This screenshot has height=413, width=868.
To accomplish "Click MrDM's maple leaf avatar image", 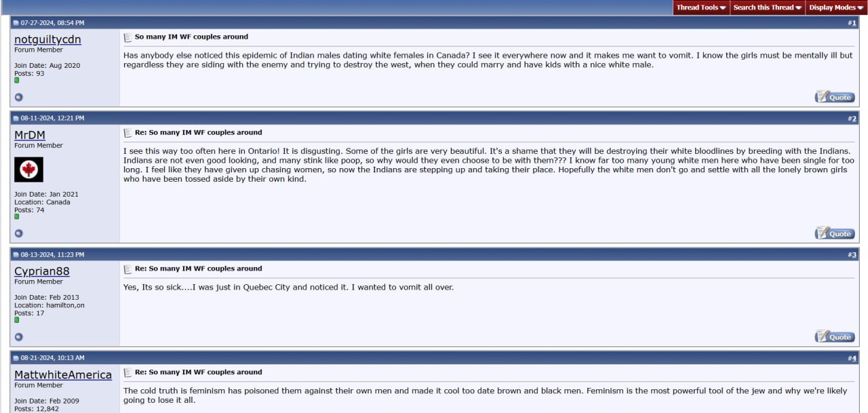I will 28,170.
